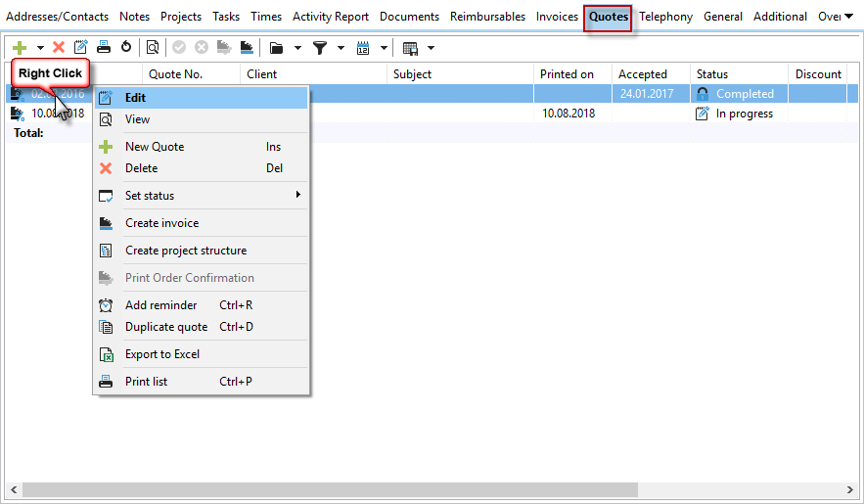This screenshot has height=504, width=864.
Task: Click the filter funnel toolbar icon
Action: (x=319, y=47)
